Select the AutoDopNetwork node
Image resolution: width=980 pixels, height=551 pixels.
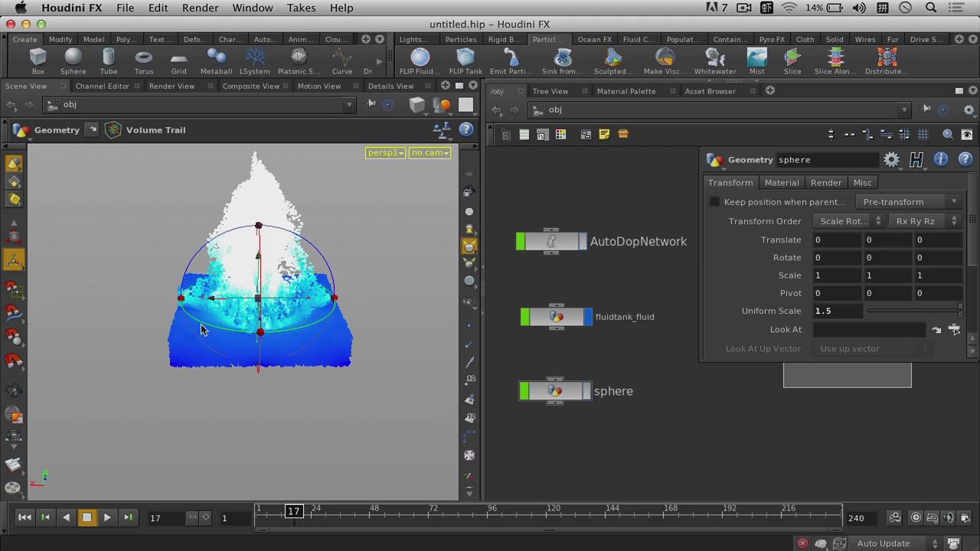click(551, 242)
